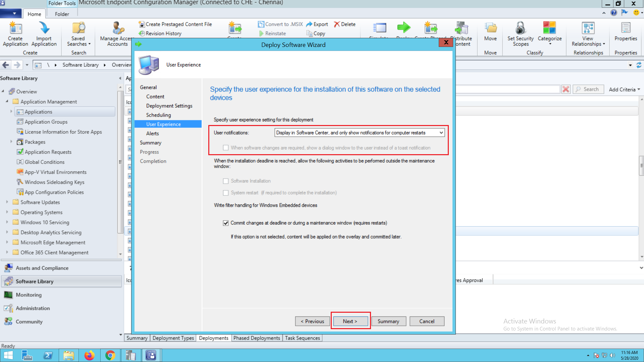The height and width of the screenshot is (362, 644).
Task: Select the Deployment Types tab
Action: click(173, 338)
